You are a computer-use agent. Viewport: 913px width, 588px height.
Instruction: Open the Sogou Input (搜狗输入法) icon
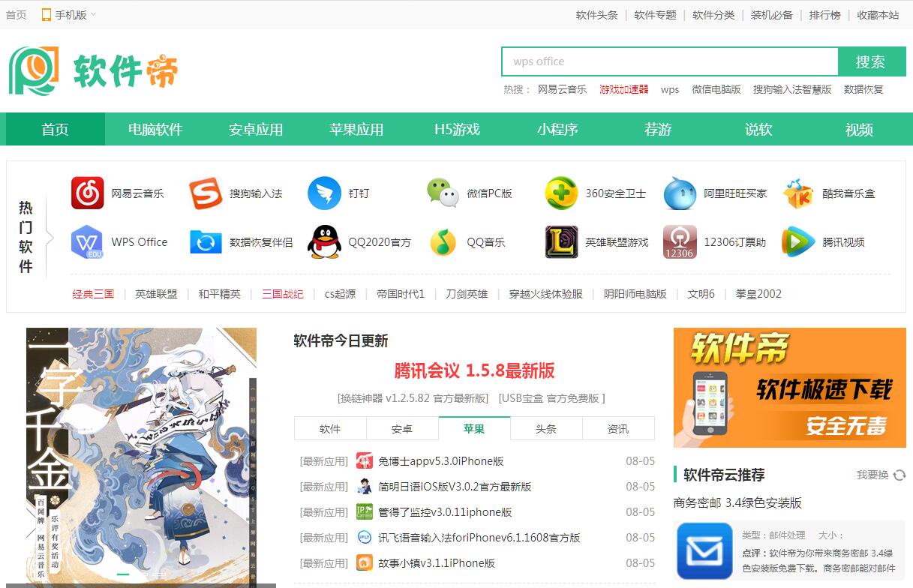pyautogui.click(x=206, y=193)
